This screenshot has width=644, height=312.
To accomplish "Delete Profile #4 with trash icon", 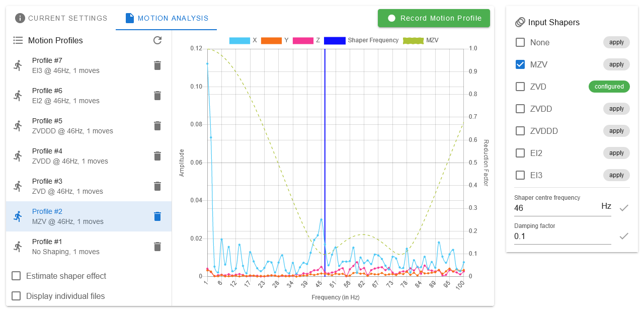I will point(157,156).
